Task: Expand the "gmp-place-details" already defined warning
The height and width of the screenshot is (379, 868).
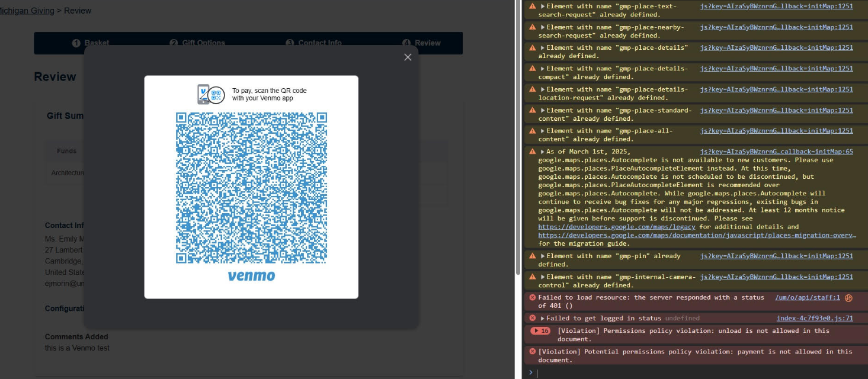Action: (543, 47)
